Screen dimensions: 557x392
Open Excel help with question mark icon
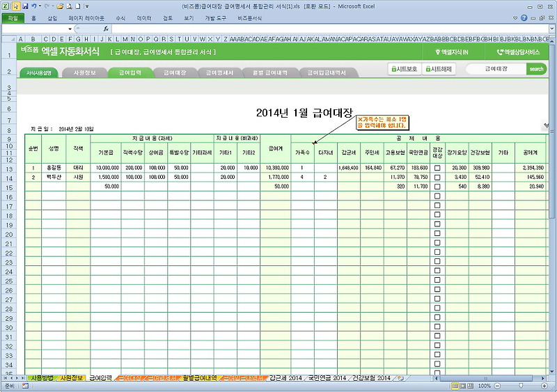click(524, 18)
